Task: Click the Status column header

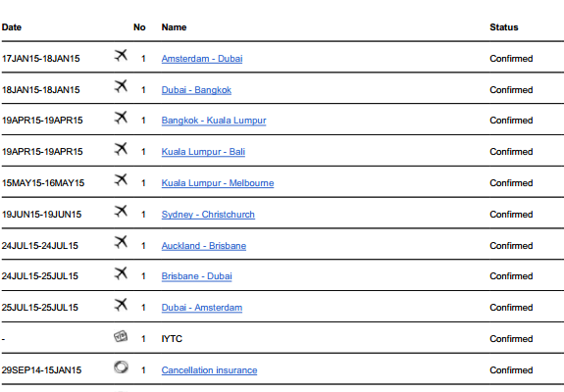Action: 503,27
